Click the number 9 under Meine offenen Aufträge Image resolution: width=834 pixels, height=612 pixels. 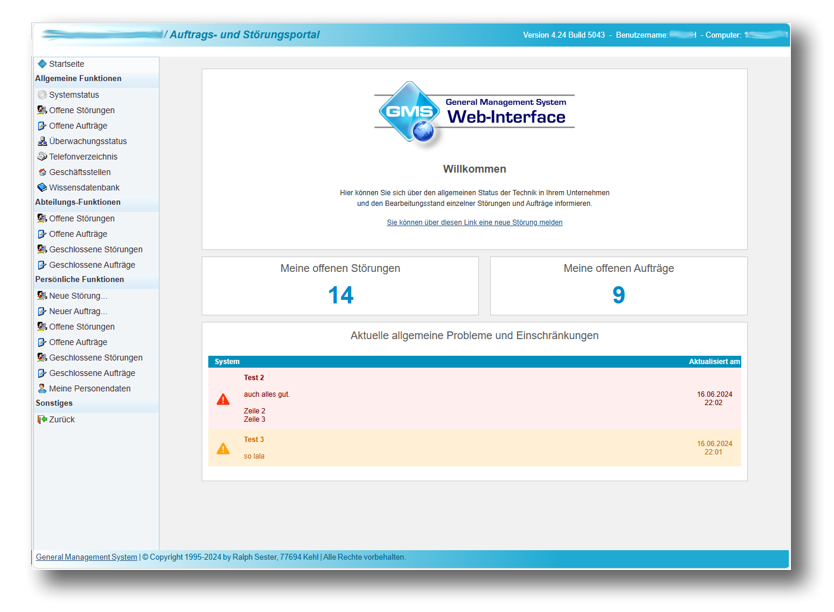click(618, 295)
